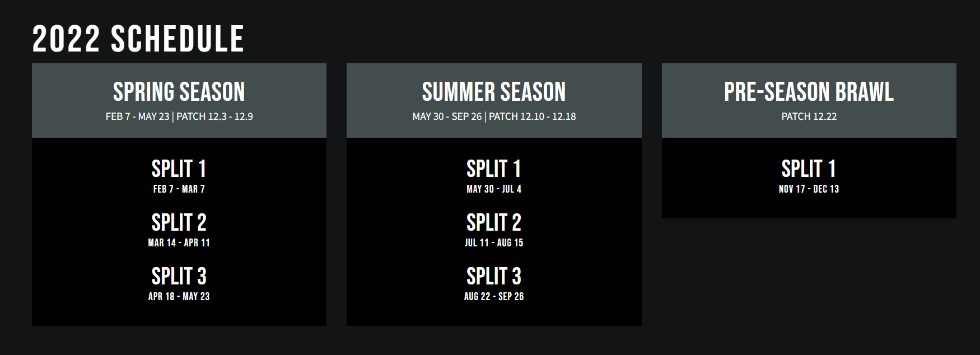980x355 pixels.
Task: Click the Jul 11 - Aug 15 date range
Action: tap(494, 243)
